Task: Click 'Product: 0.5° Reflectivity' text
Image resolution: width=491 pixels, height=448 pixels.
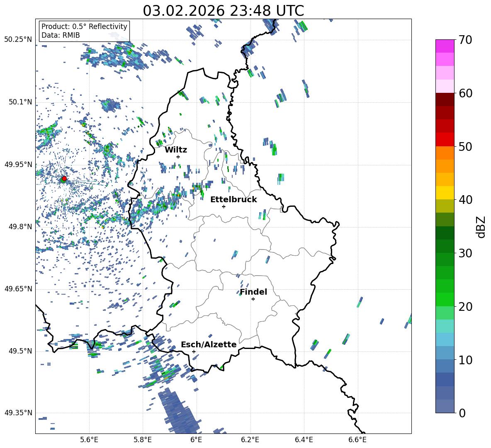Action: pos(84,26)
